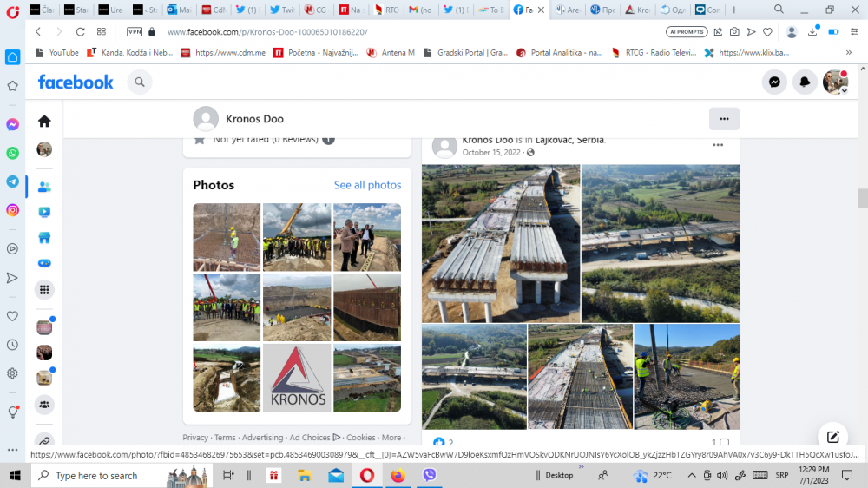Screen dimensions: 868x488
Task: Go to Facebook Home in left sidebar
Action: [x=44, y=122]
